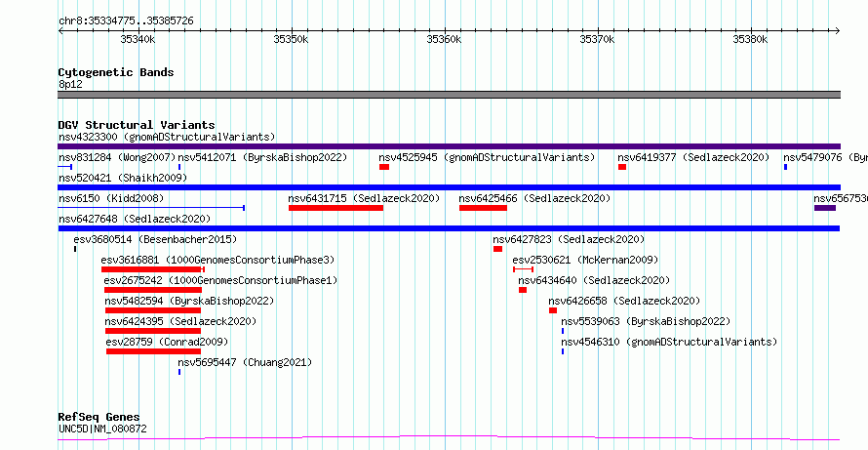Click the nsv4323300 gnomAD variant label
Image resolution: width=868 pixels, height=450 pixels.
pyautogui.click(x=167, y=137)
